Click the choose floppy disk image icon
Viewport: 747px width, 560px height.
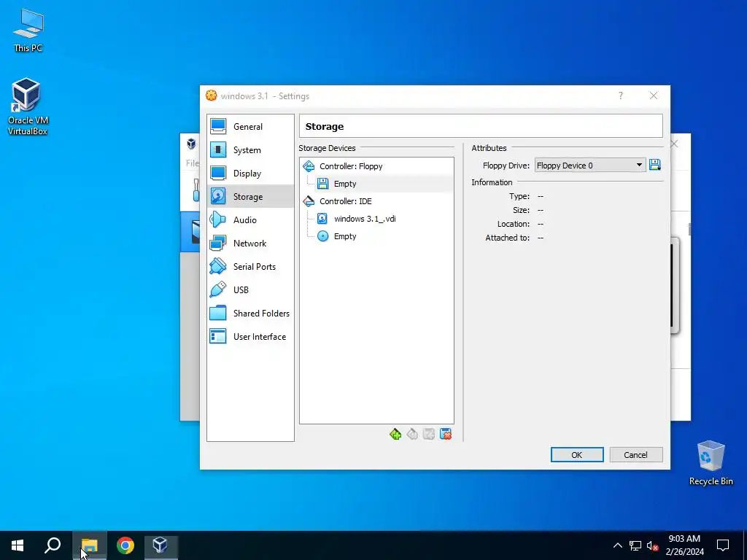(x=655, y=165)
